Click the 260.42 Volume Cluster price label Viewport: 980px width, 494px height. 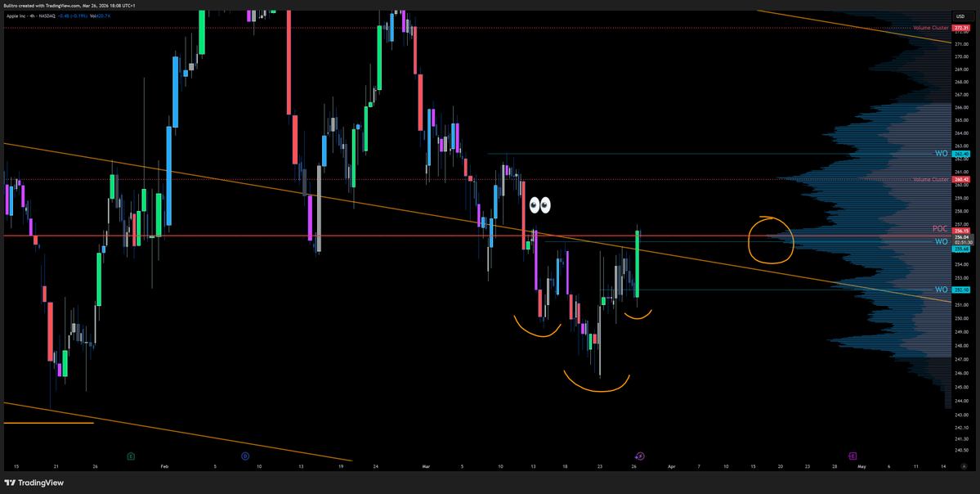tap(960, 179)
